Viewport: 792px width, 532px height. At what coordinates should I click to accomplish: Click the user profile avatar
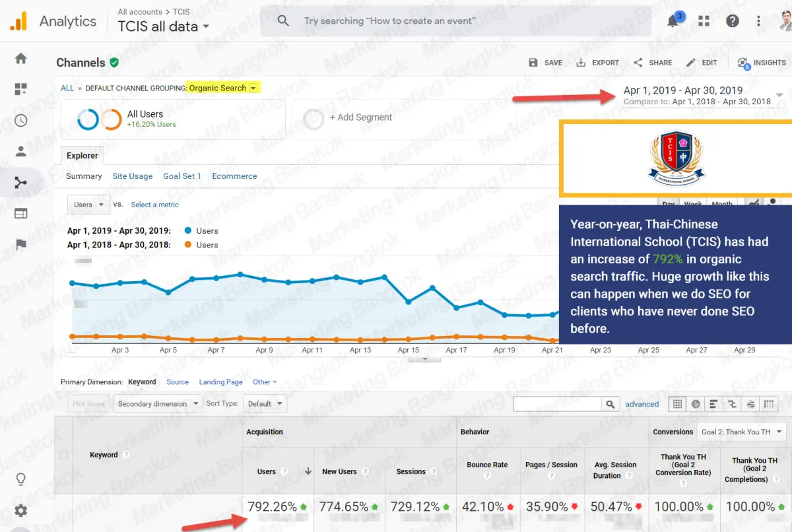pos(785,20)
